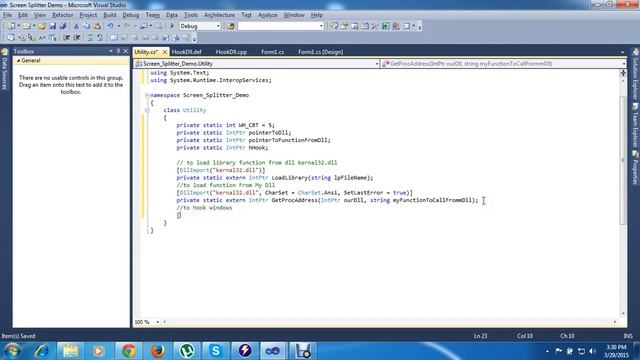Image resolution: width=640 pixels, height=360 pixels.
Task: Click the LoadLibrary method declaration text
Action: point(275,178)
